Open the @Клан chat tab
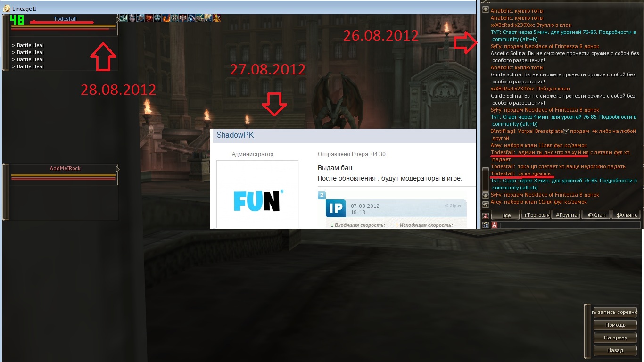Viewport: 644px width, 362px height. [x=596, y=215]
